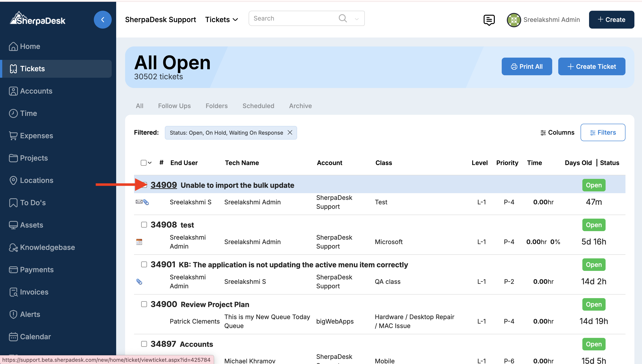Viewport: 642px width, 364px height.
Task: Switch to the Archive tab
Action: coord(300,106)
